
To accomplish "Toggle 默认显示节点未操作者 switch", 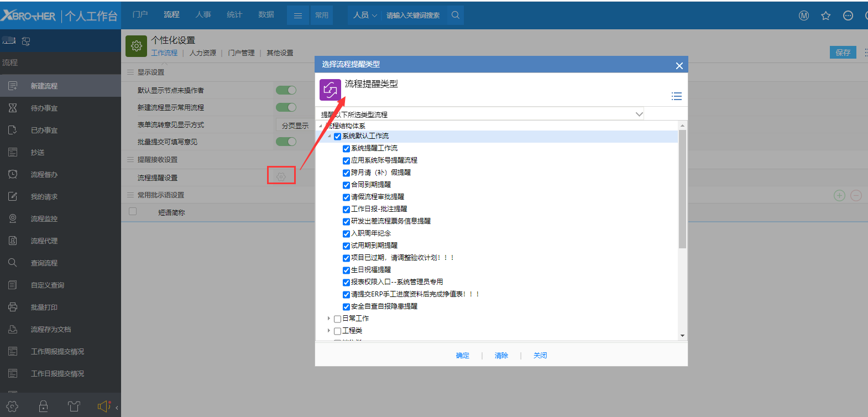I will (x=286, y=90).
